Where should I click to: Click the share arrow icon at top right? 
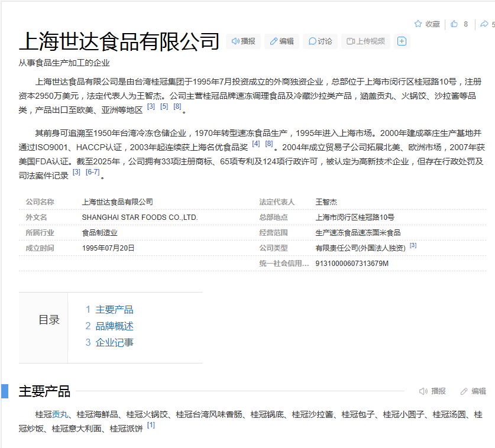[x=484, y=24]
